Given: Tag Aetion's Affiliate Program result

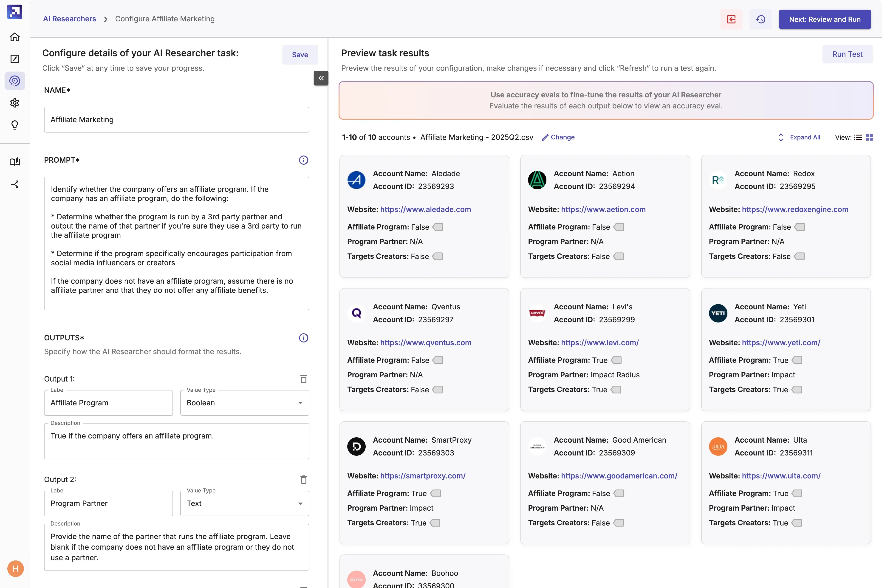Looking at the screenshot, I should 618,227.
